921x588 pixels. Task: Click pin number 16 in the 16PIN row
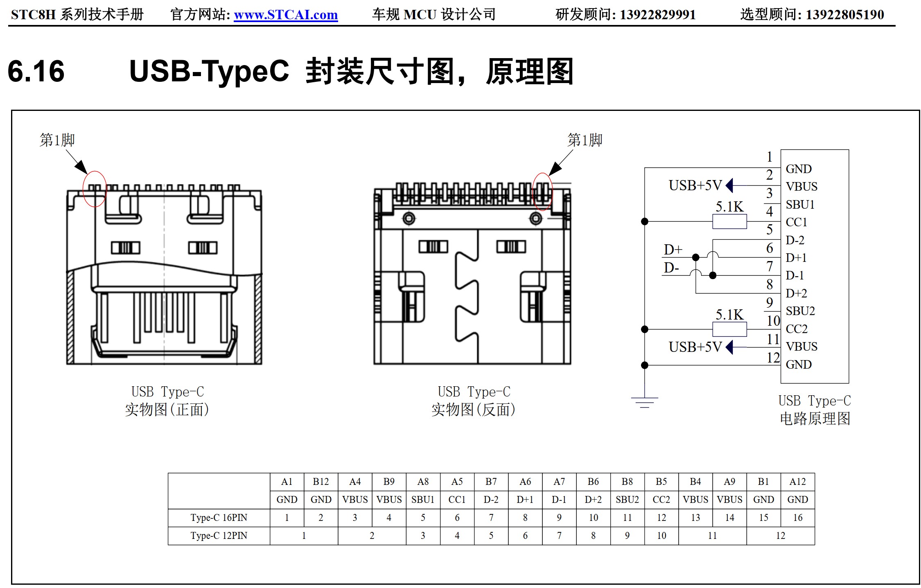pyautogui.click(x=797, y=518)
